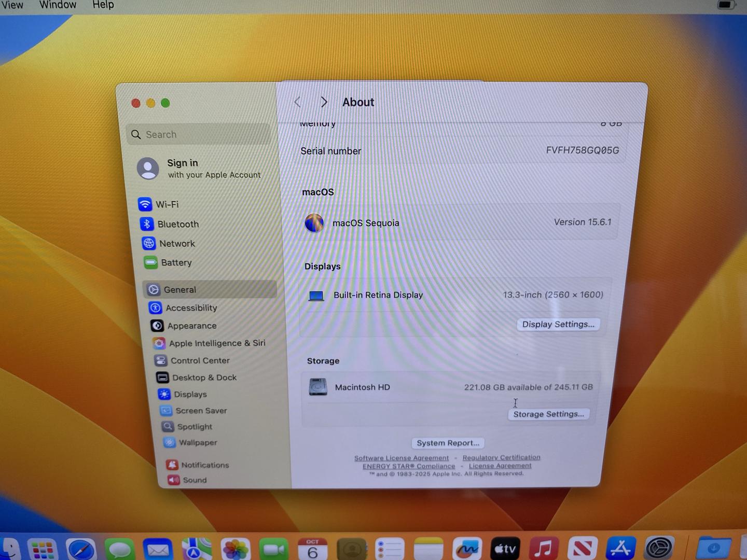This screenshot has height=560, width=747.
Task: Open Wi-Fi settings in sidebar
Action: tap(167, 204)
